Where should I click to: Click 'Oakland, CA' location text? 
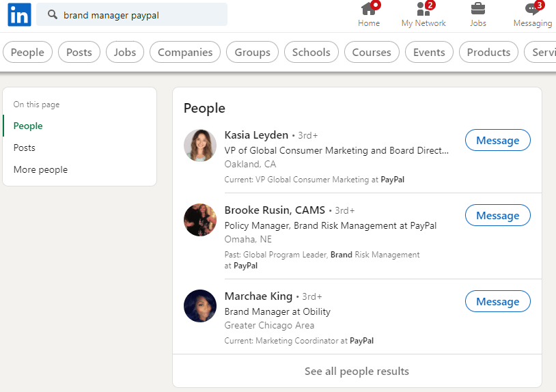(250, 164)
